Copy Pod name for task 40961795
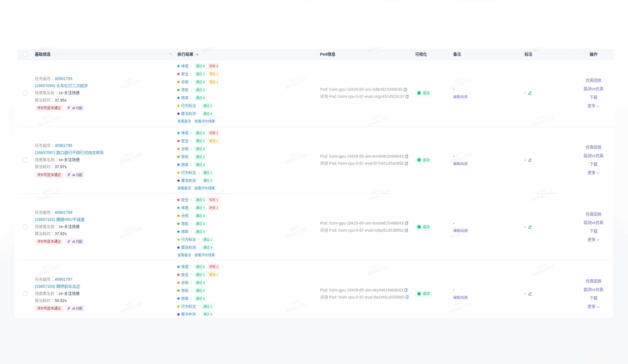Viewport: 628px width, 364px height. pos(406,156)
